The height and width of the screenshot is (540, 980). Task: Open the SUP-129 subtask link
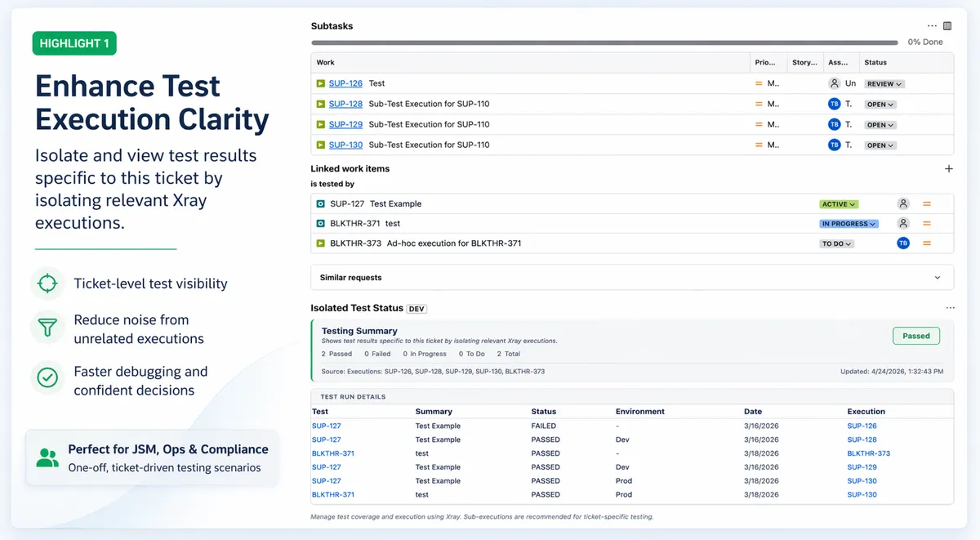coord(345,124)
